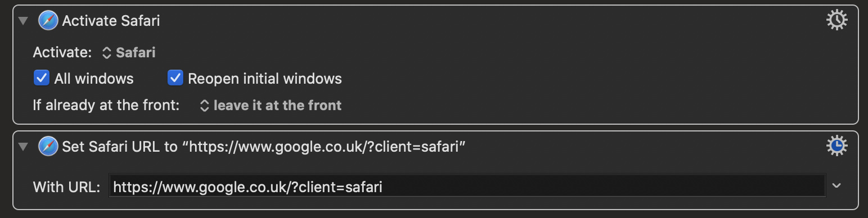Uncheck the Reopen initial windows checkbox
This screenshot has height=218, width=868.
tap(175, 78)
